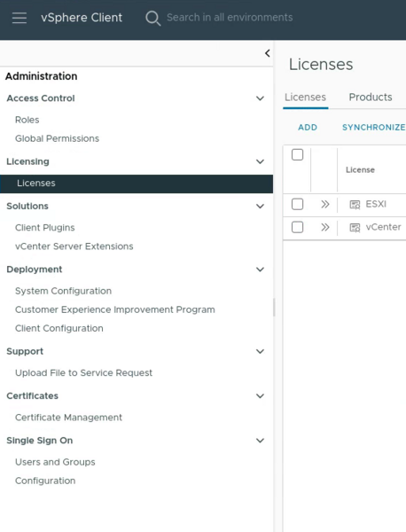This screenshot has height=532, width=406.
Task: Open Client Plugins
Action: click(45, 228)
